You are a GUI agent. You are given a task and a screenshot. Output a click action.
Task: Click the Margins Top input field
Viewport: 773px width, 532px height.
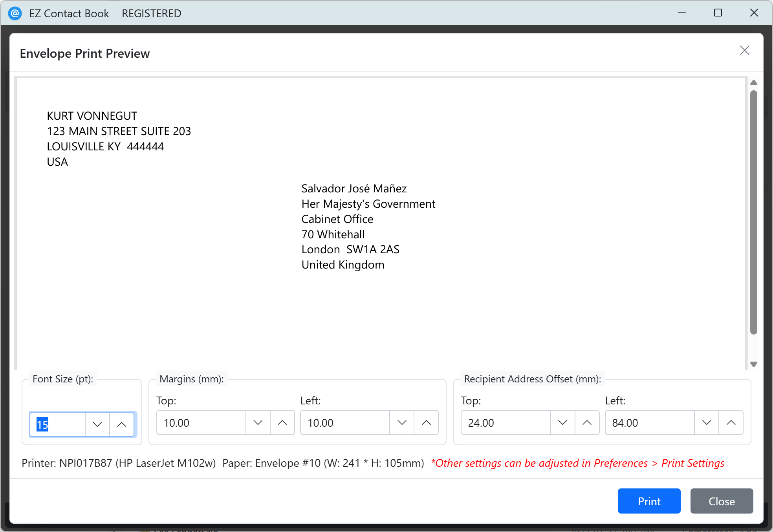200,423
